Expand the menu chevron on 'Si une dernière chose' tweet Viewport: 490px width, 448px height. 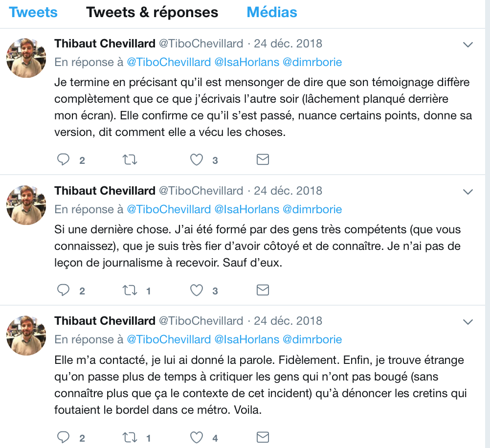pyautogui.click(x=468, y=192)
